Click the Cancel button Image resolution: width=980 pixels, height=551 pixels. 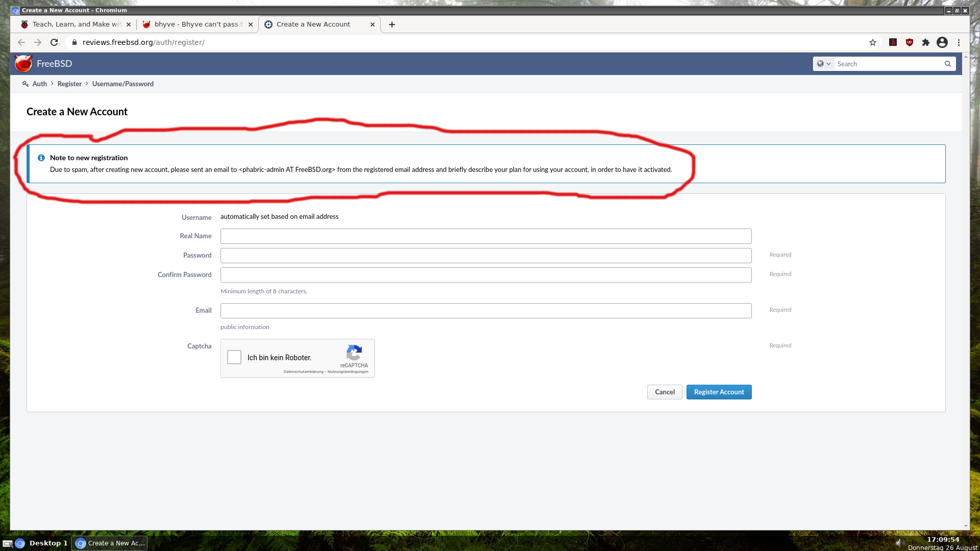665,392
